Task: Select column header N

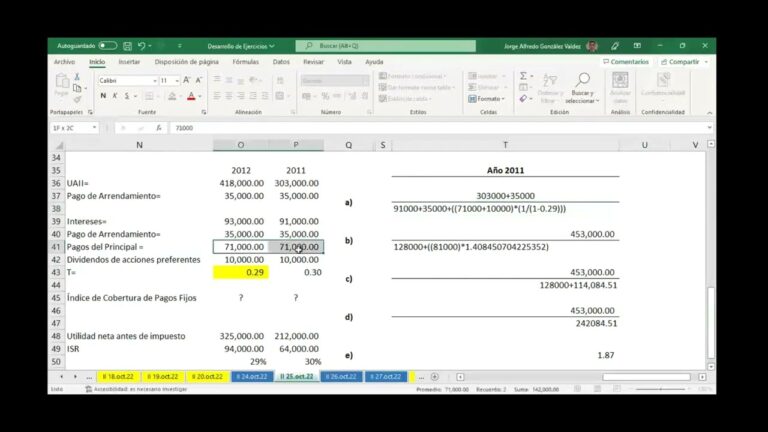Action: coord(139,145)
